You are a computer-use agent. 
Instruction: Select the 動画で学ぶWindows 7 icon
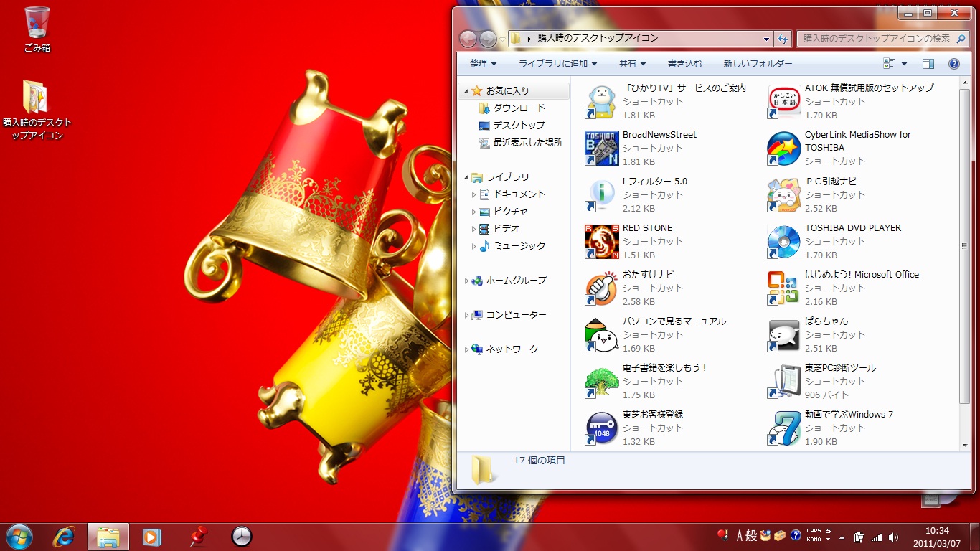783,428
